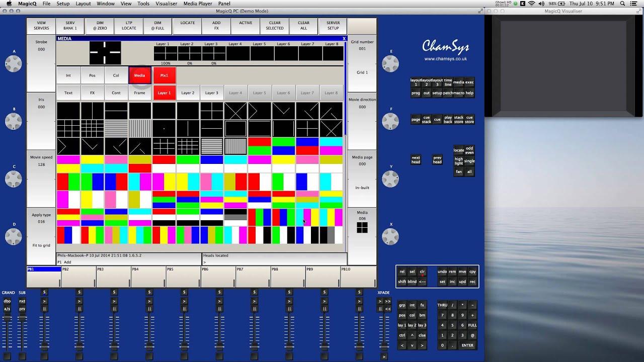Toggle the highlight button
The height and width of the screenshot is (362, 644).
point(459,161)
